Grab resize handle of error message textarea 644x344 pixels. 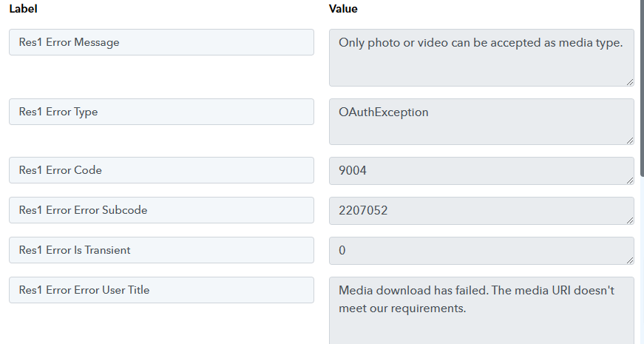[630, 83]
